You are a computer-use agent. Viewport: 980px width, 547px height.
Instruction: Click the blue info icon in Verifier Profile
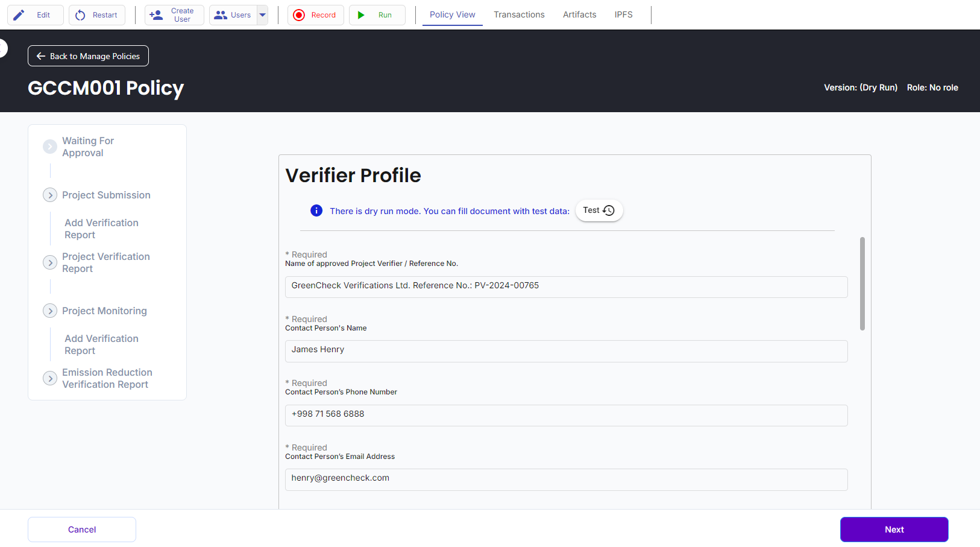316,210
